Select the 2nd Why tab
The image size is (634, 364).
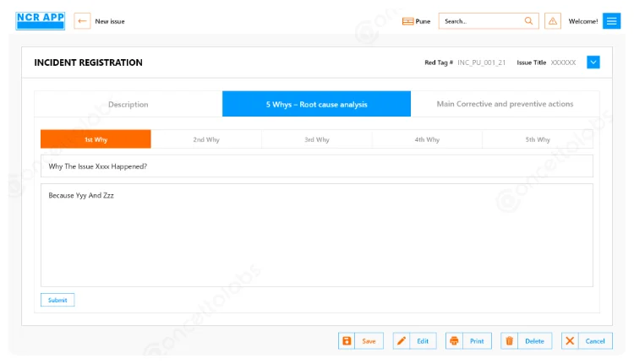pos(206,139)
